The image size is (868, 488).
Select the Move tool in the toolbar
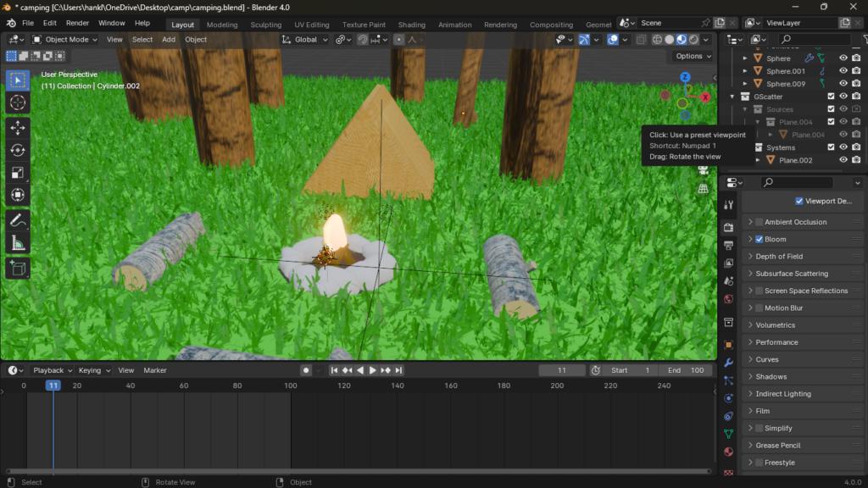pos(17,127)
